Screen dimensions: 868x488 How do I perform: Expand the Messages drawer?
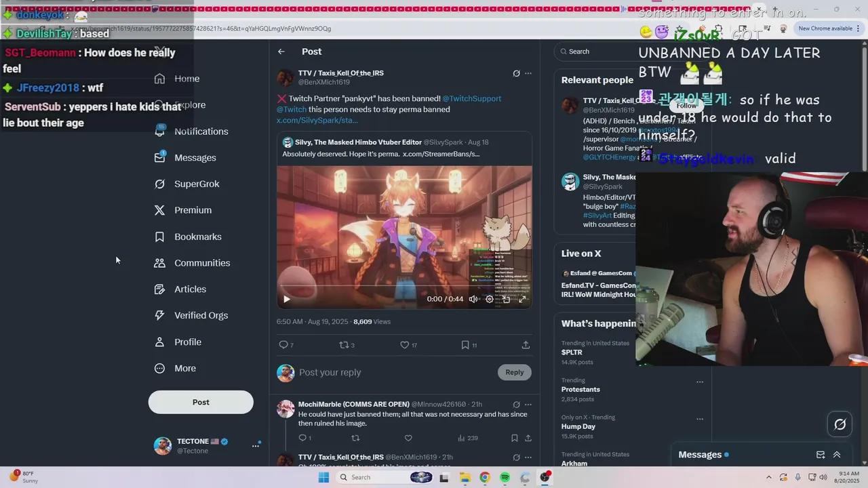click(x=837, y=455)
